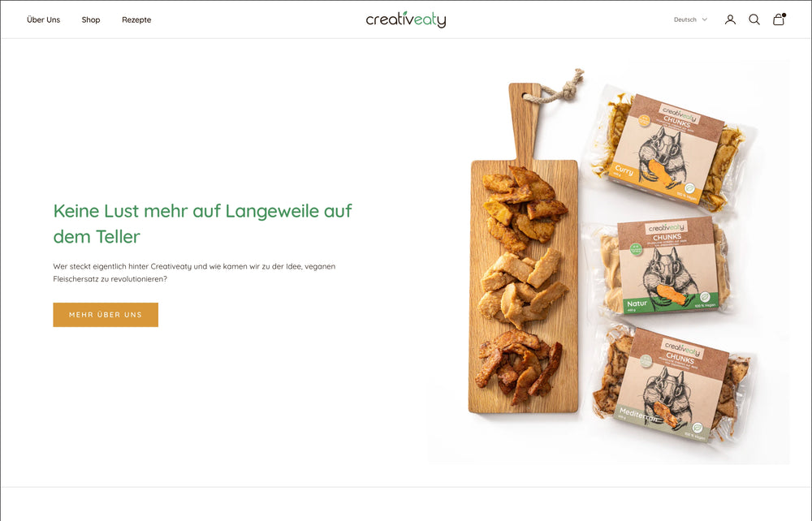Viewport: 812px width, 521px height.
Task: Click the wooden cutting board image
Action: [x=524, y=248]
